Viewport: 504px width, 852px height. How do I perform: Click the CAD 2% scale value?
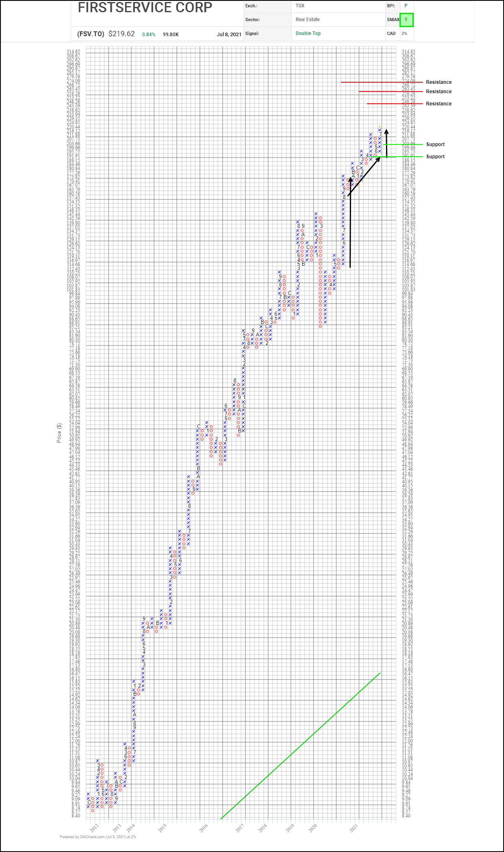pos(404,33)
